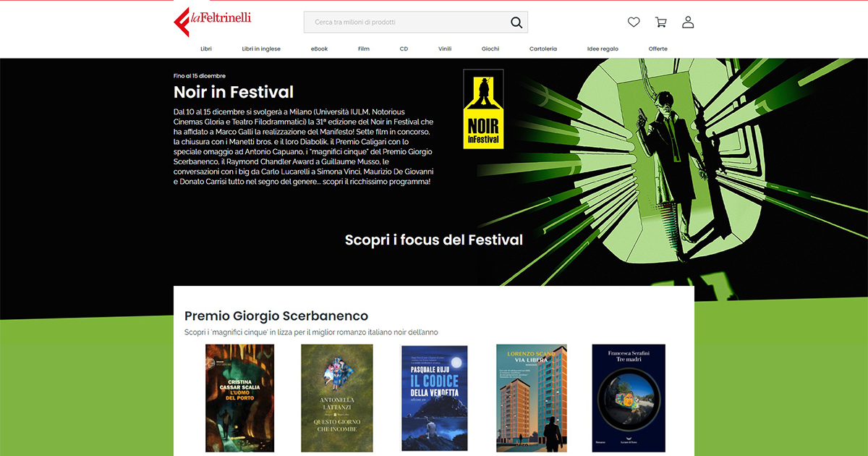Open Via Libera book cover

[532, 398]
